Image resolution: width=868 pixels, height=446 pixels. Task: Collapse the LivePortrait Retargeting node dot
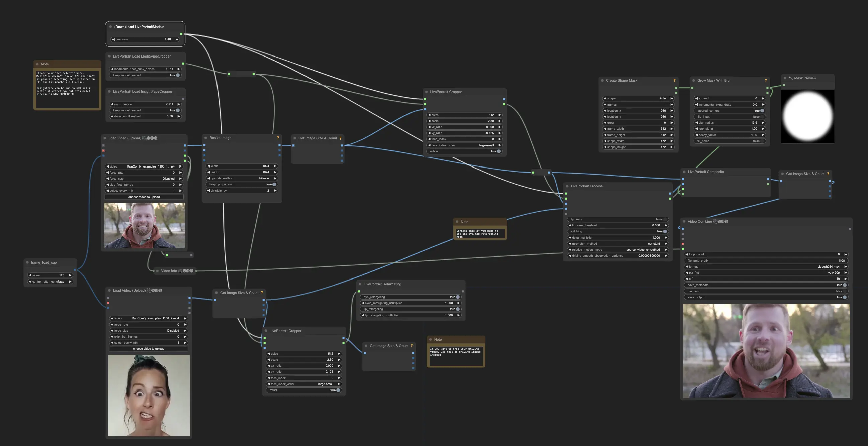360,284
